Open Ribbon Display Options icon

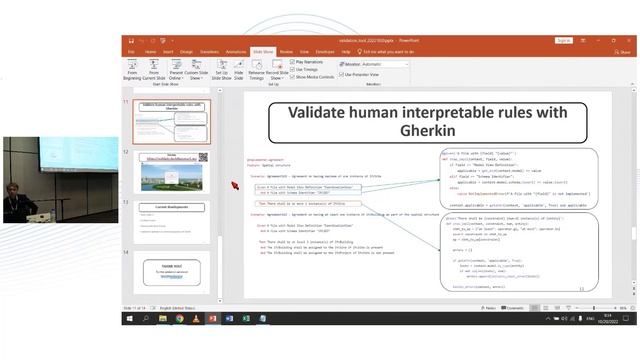click(x=583, y=40)
